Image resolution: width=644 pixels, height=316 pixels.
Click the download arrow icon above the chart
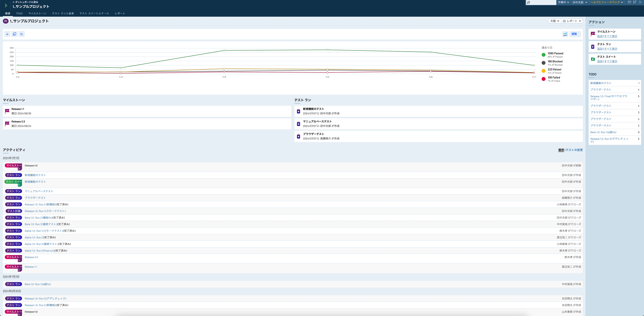tap(7, 34)
